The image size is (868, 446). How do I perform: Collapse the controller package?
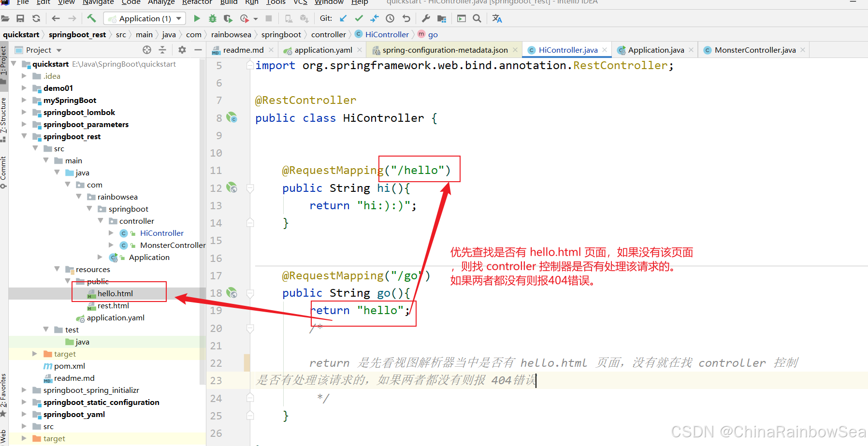click(101, 221)
